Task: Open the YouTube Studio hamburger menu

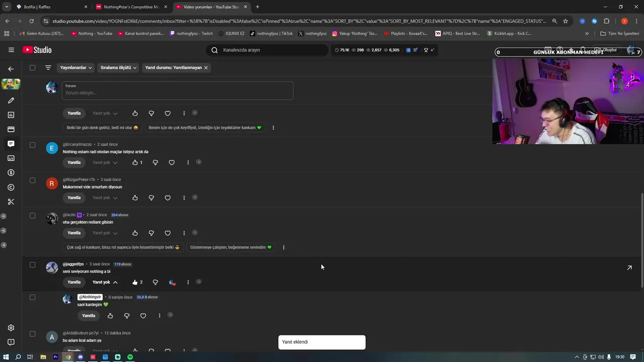Action: tap(11, 50)
